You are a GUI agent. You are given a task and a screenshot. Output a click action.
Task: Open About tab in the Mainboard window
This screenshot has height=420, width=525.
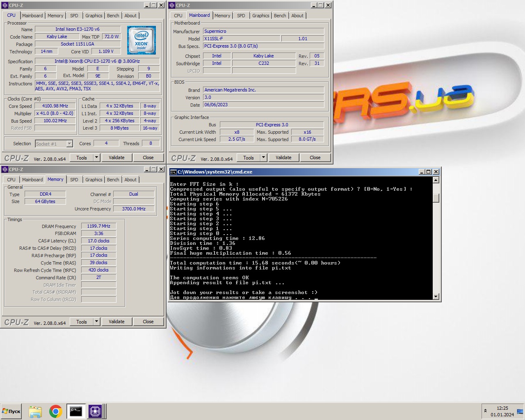coord(297,16)
